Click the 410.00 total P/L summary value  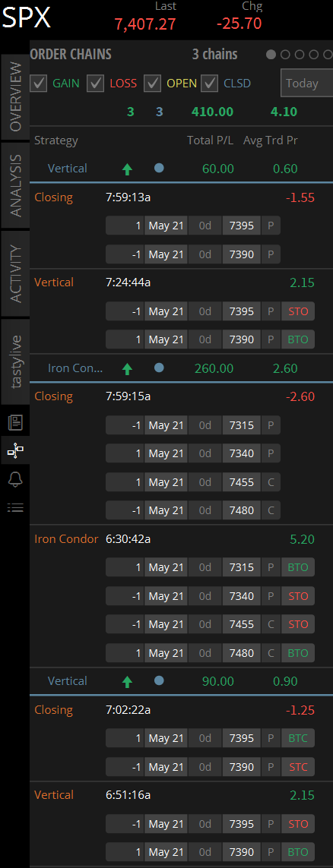[x=212, y=112]
